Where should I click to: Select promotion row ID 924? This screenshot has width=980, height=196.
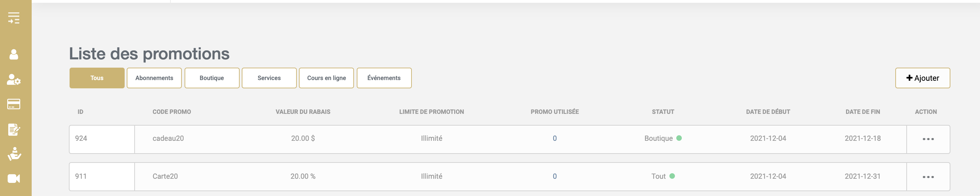click(509, 139)
